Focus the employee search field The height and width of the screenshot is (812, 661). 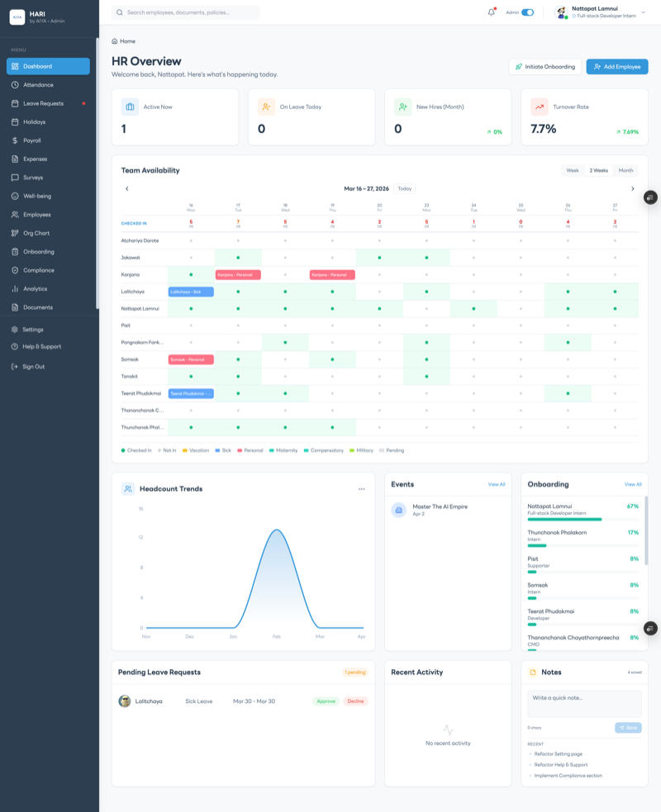[x=185, y=12]
